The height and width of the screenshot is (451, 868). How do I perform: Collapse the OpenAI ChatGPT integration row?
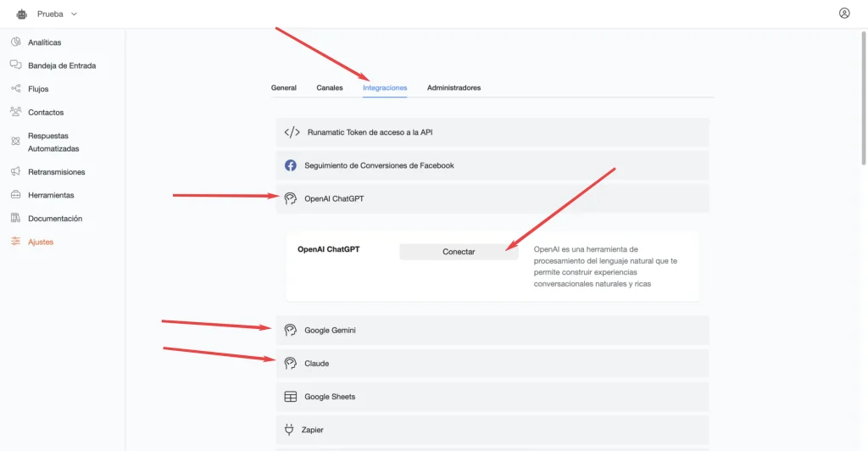pyautogui.click(x=492, y=198)
